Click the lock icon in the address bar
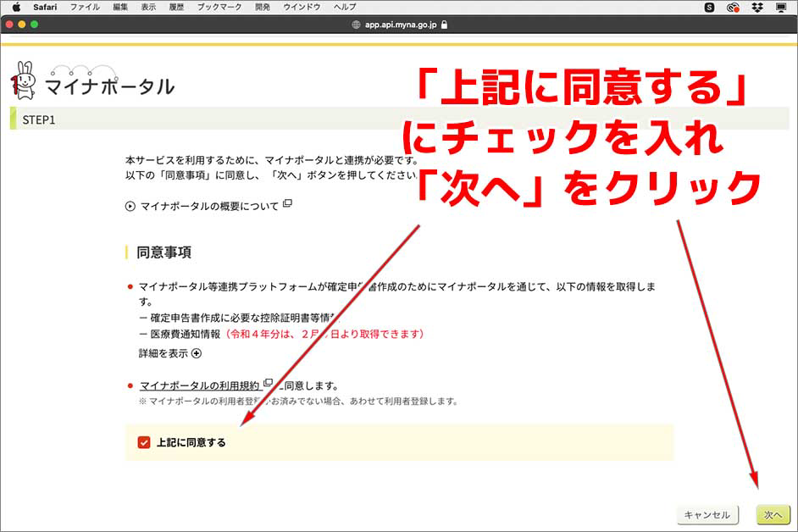Image resolution: width=798 pixels, height=532 pixels. pos(445,25)
